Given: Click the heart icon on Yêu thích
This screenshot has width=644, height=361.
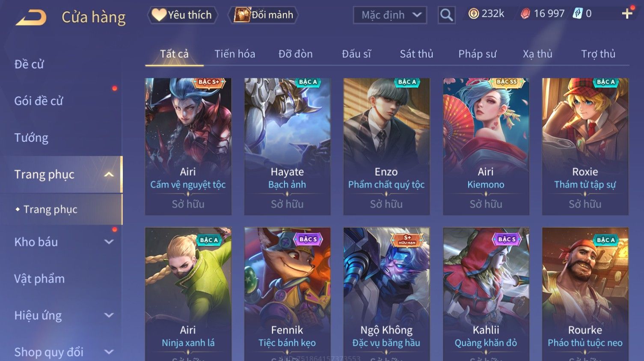Looking at the screenshot, I should pyautogui.click(x=159, y=15).
